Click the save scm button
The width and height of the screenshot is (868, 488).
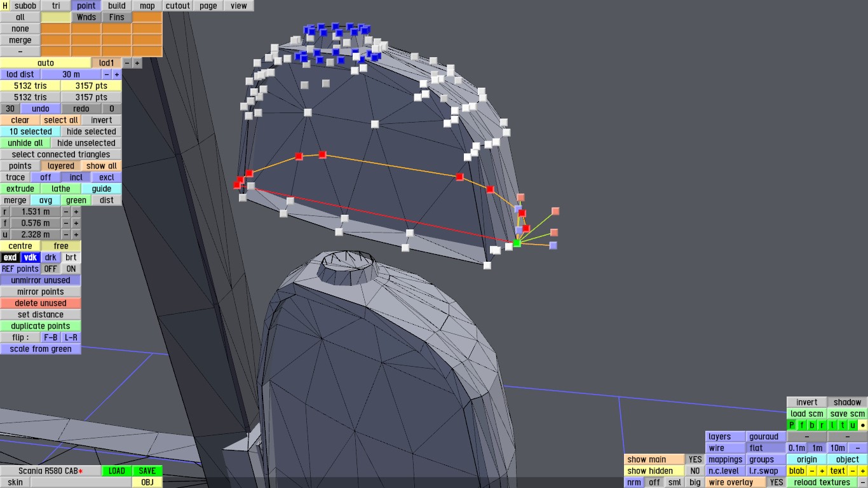click(x=848, y=414)
